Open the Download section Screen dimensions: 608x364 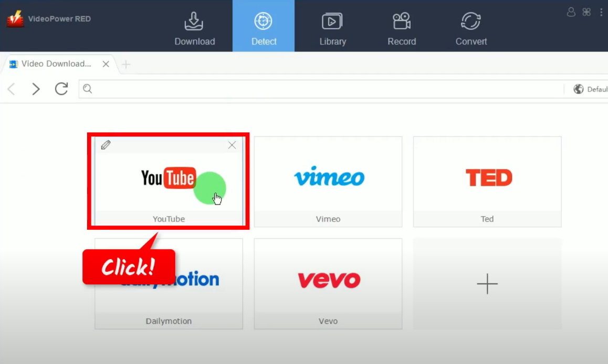(x=194, y=26)
